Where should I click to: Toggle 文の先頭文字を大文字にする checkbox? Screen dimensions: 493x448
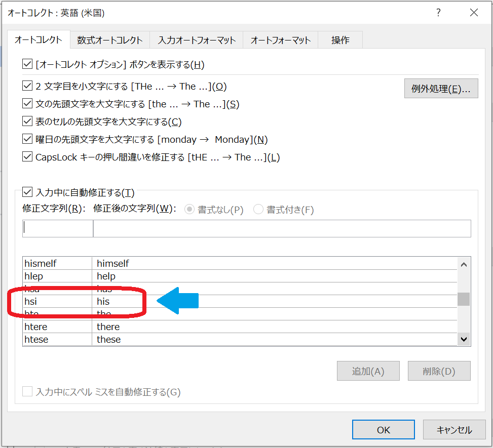27,103
